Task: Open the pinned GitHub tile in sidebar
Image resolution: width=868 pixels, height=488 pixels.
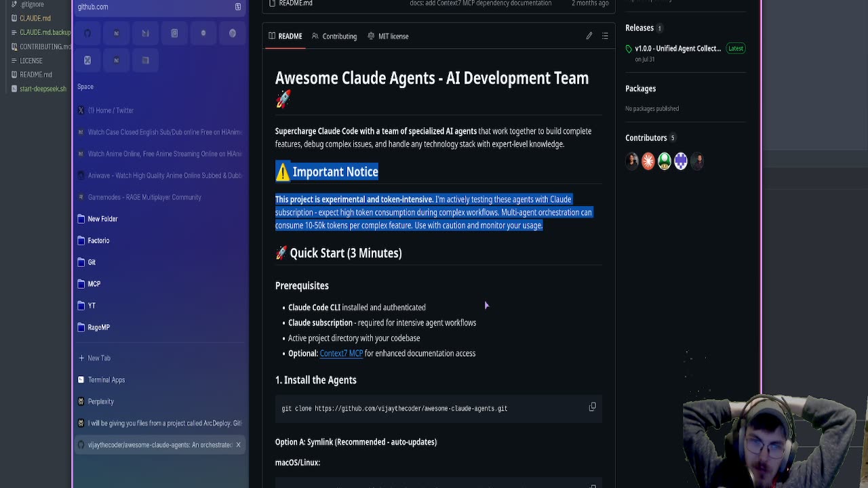Action: click(x=87, y=33)
